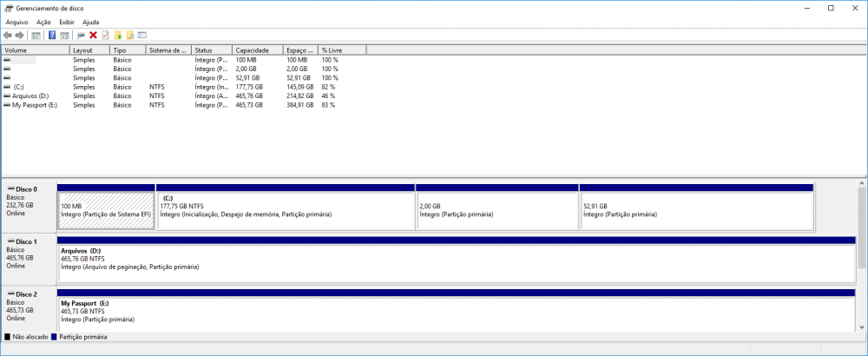Click the folder with green arrow icon
This screenshot has width=868, height=356.
tap(117, 36)
